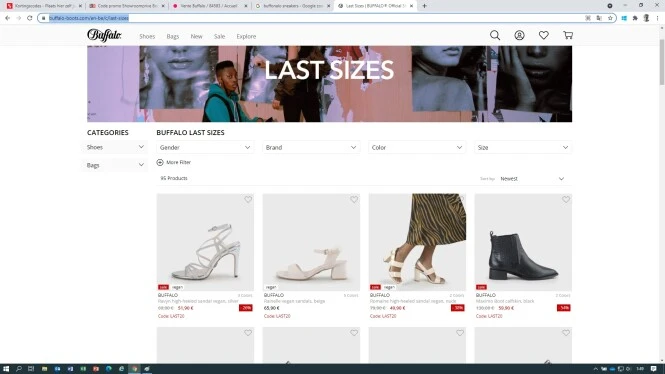Viewport: 665px width, 374px height.
Task: Click the Maximo black boot image
Action: [x=523, y=242]
